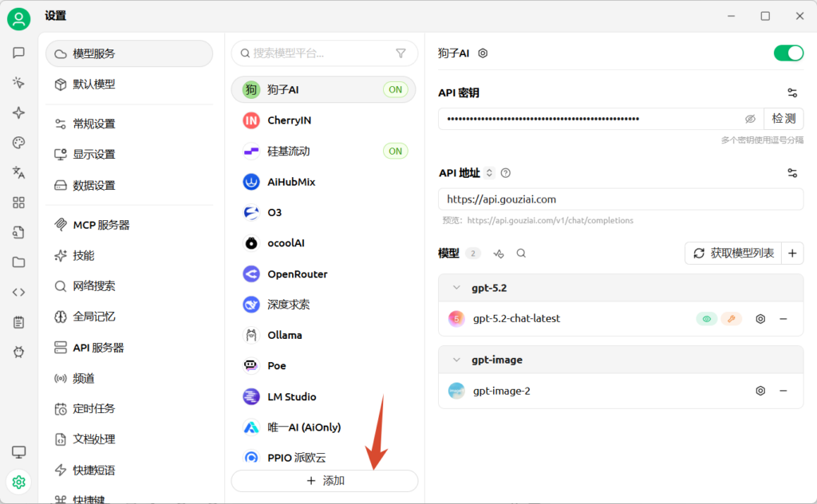Open MCP 服务器 settings section

[x=129, y=225]
